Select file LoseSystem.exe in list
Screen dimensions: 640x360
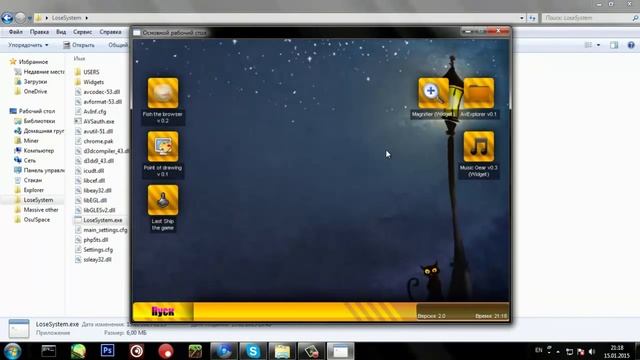pos(98,220)
